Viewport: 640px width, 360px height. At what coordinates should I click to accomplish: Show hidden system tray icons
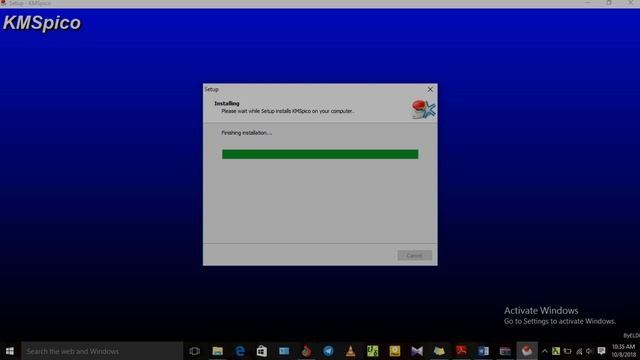tap(544, 351)
